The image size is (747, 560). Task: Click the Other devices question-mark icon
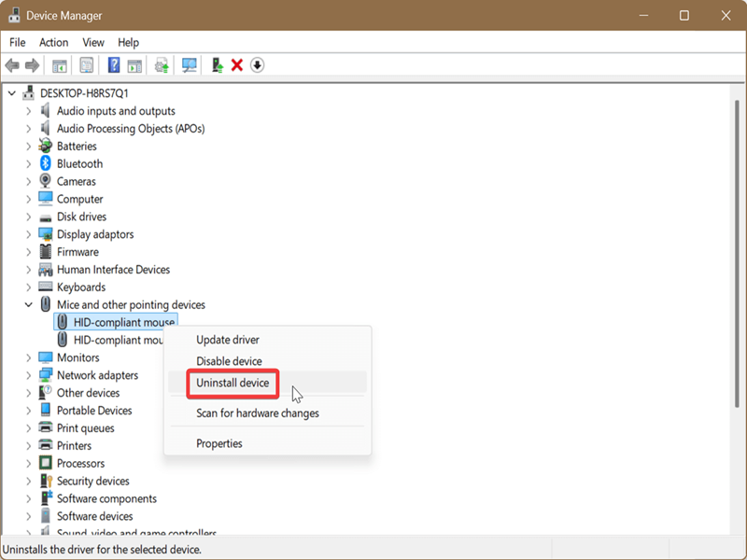click(x=45, y=392)
